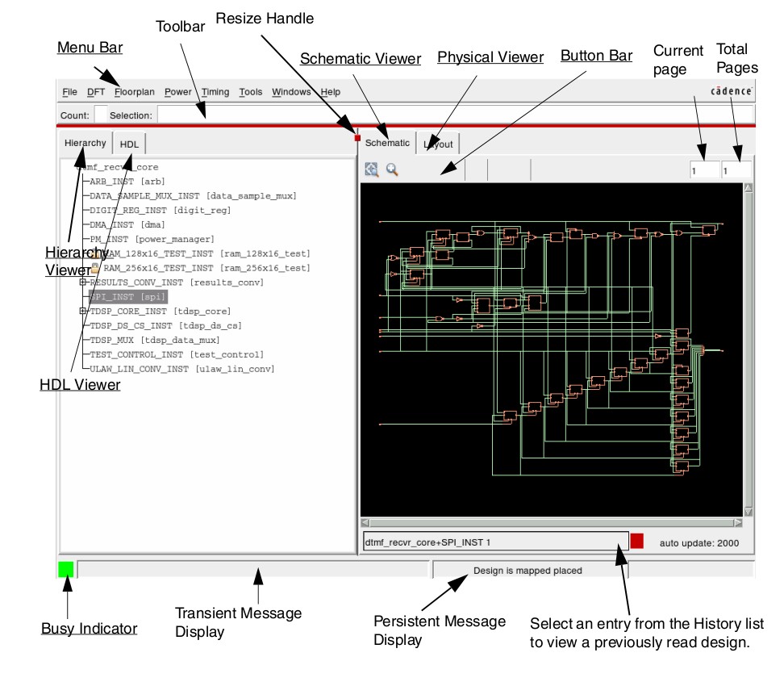Open the Help menu
Image resolution: width=784 pixels, height=682 pixels.
pos(331,92)
